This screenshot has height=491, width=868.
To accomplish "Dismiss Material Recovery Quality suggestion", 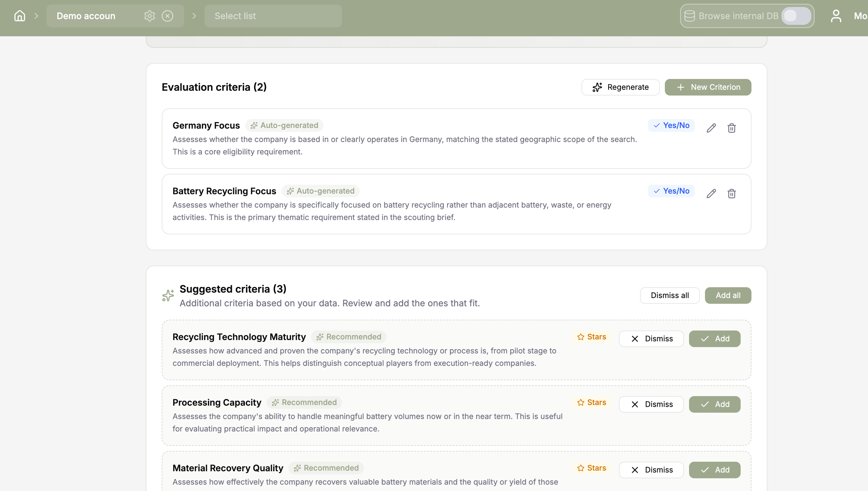I will point(651,470).
